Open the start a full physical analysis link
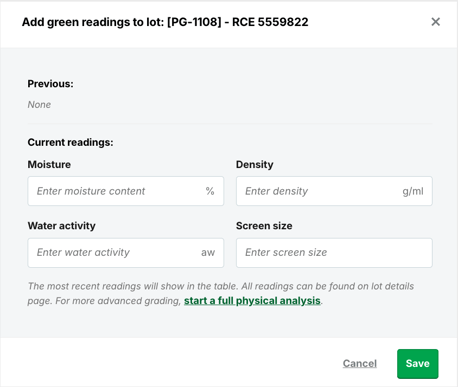Image resolution: width=458 pixels, height=387 pixels. (252, 301)
